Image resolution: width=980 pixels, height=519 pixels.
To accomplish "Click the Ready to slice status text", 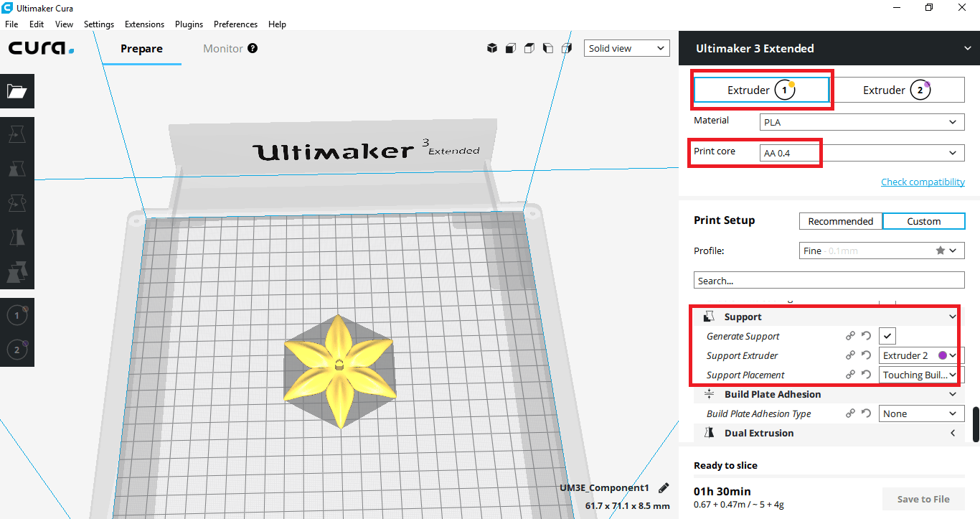I will click(725, 465).
